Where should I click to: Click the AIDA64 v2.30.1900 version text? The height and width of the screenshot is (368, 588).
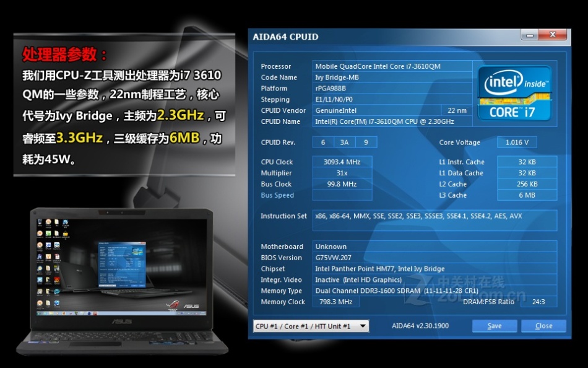click(x=420, y=326)
